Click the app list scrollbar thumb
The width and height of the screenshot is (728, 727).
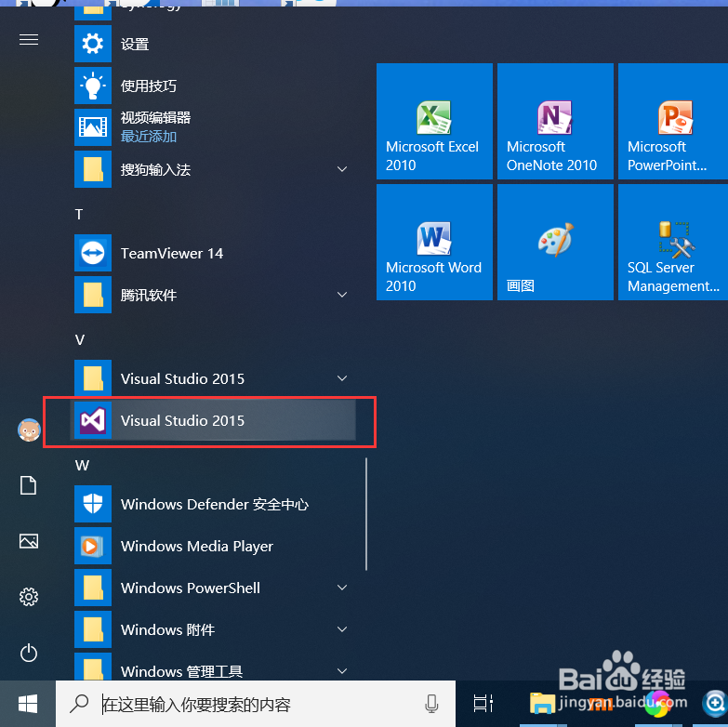point(366,514)
